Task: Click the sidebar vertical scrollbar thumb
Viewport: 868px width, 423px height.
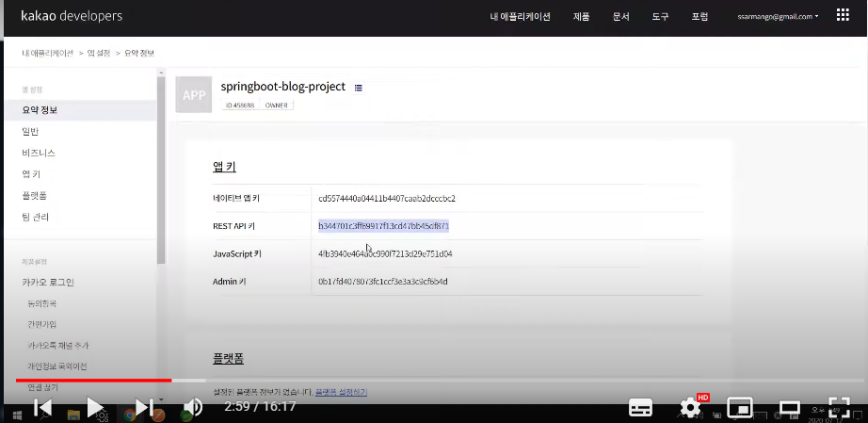Action: pyautogui.click(x=161, y=170)
